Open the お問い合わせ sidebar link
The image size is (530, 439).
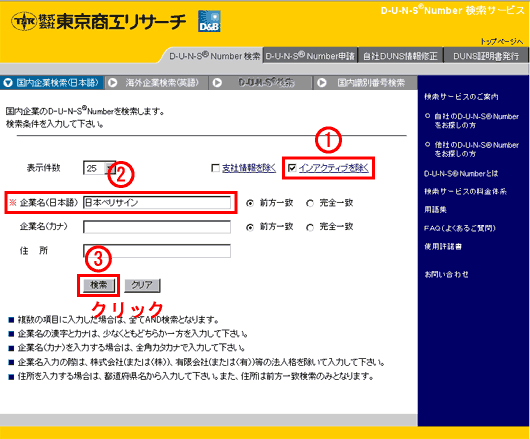coord(447,274)
